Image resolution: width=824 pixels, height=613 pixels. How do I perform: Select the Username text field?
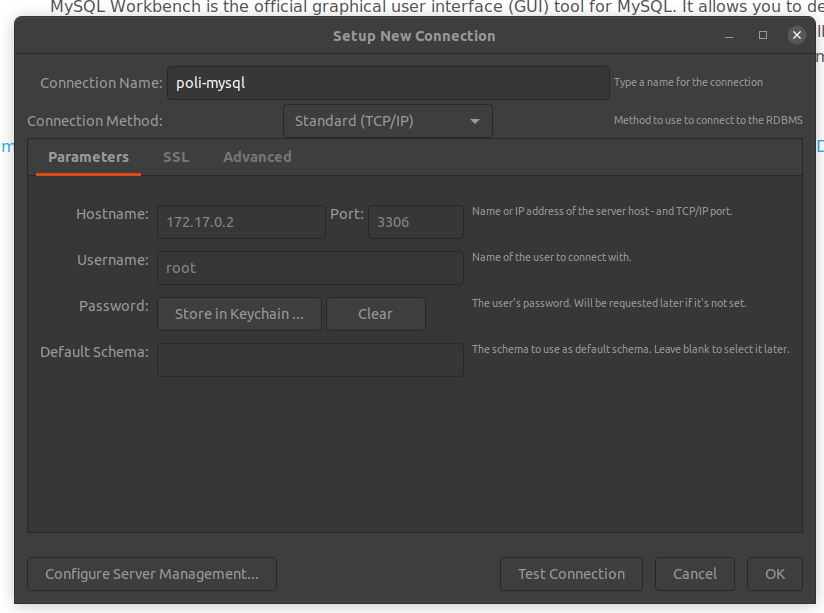(x=311, y=268)
